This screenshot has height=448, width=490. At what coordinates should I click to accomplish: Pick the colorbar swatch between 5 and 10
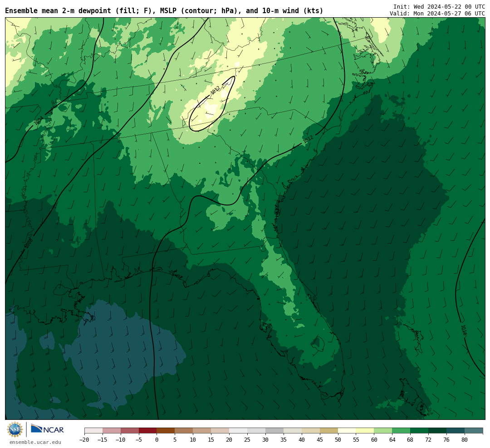click(184, 431)
